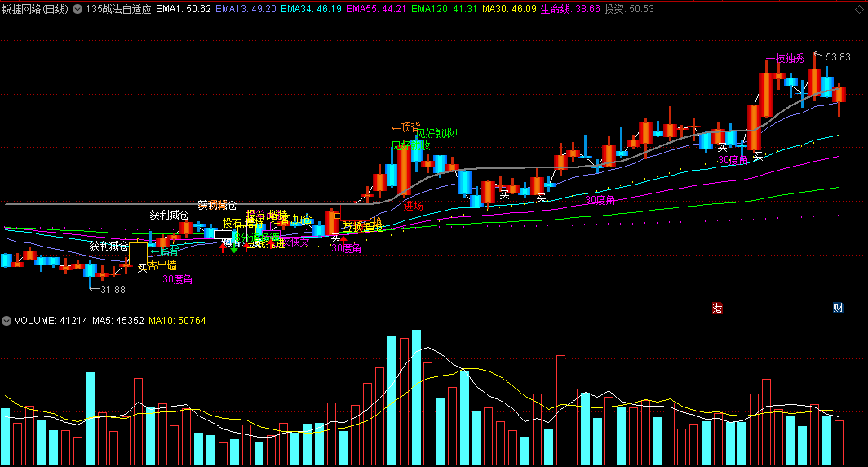Viewport: 868px width, 467px height.
Task: Click the 53.83 high price label
Action: [838, 57]
